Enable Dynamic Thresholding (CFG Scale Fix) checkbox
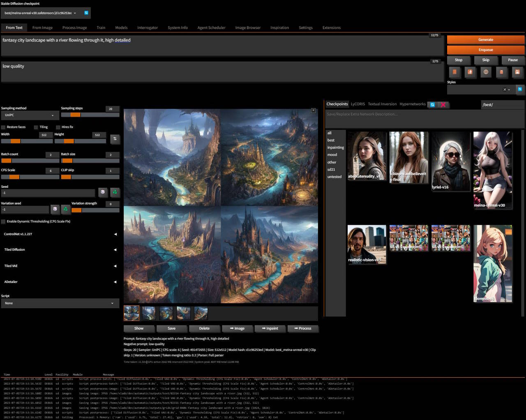This screenshot has width=526, height=420. coord(3,222)
